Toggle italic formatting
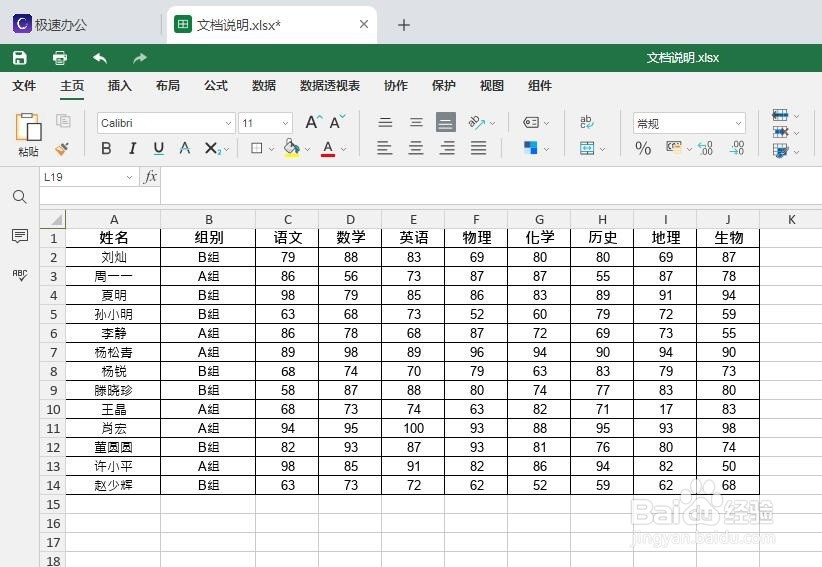Viewport: 822px width, 567px height. [x=133, y=148]
